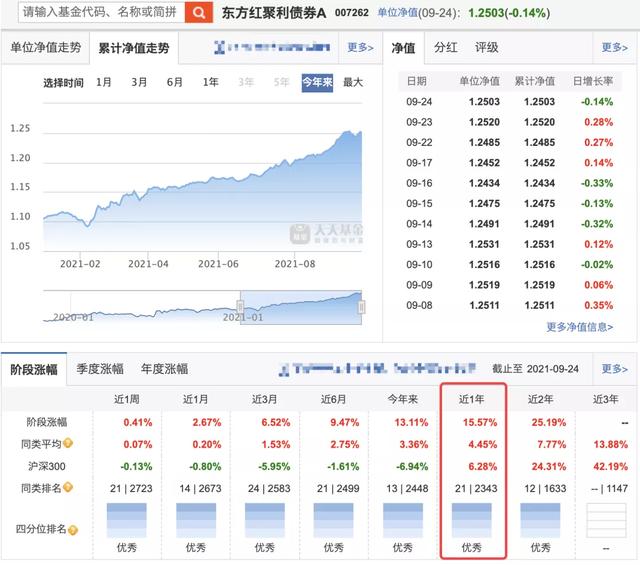Viewport: 640px width, 565px height.
Task: Switch to 单位净值走势 tab
Action: pyautogui.click(x=45, y=47)
